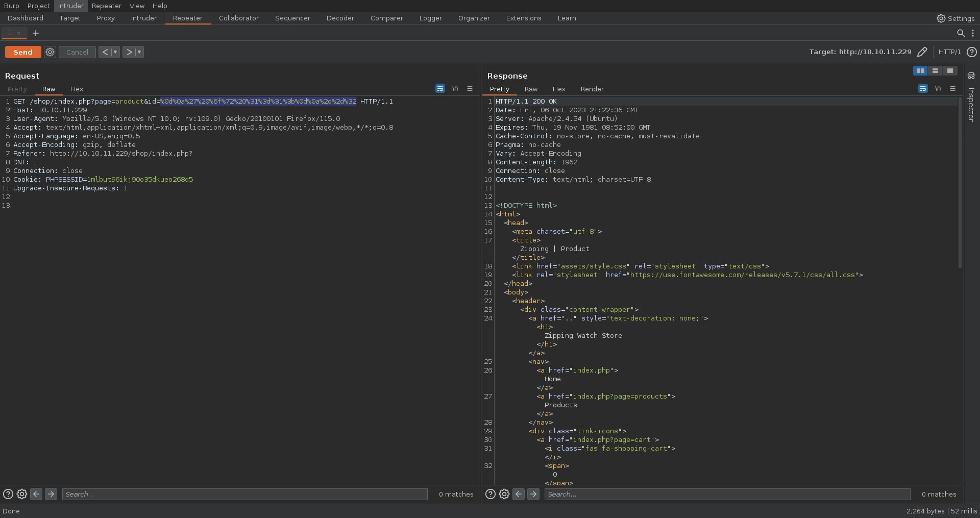Toggle request non-printable characters \n
The width and height of the screenshot is (980, 518).
(455, 89)
